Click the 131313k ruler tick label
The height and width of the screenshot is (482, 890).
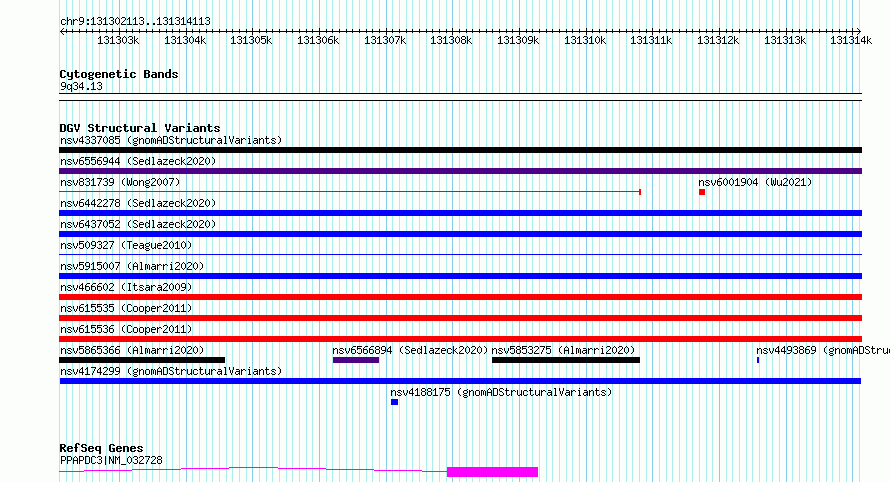[x=785, y=40]
